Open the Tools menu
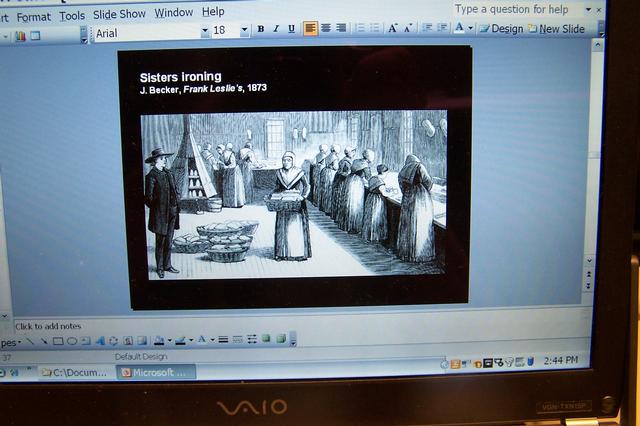Screen dimensions: 640x426 click(72, 16)
